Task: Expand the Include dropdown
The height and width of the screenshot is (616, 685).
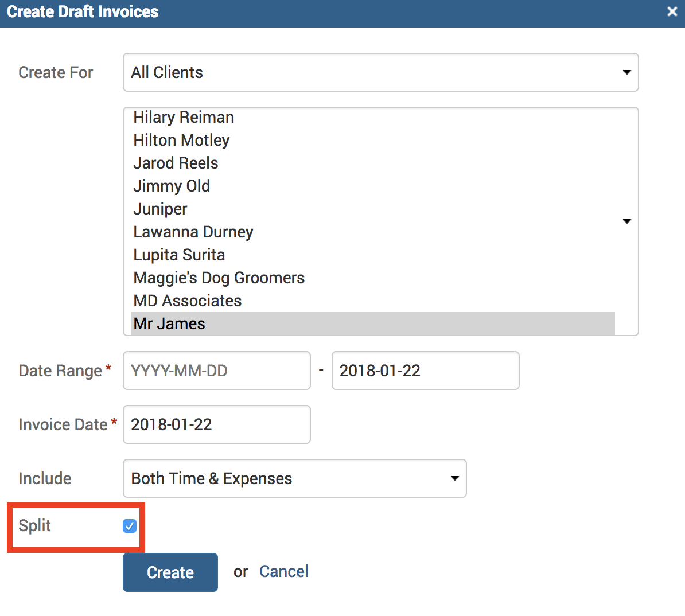Action: click(294, 478)
